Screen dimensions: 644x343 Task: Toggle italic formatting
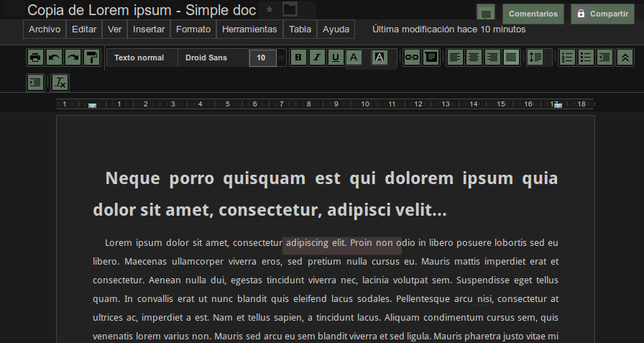pyautogui.click(x=317, y=58)
